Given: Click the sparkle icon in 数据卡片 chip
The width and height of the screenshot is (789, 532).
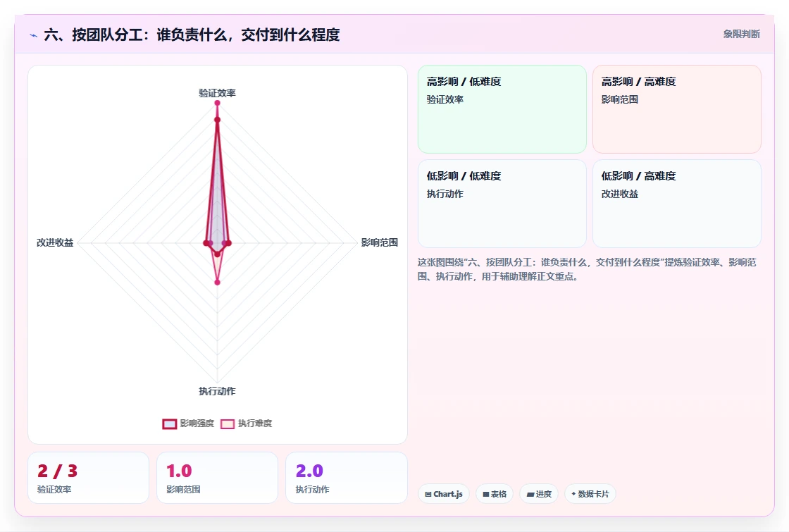Looking at the screenshot, I should coord(573,494).
